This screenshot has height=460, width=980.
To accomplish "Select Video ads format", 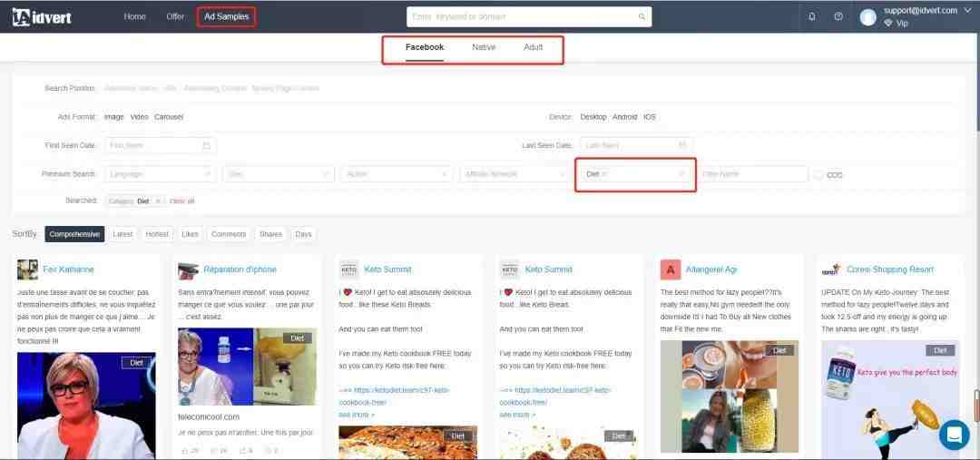I will 140,117.
